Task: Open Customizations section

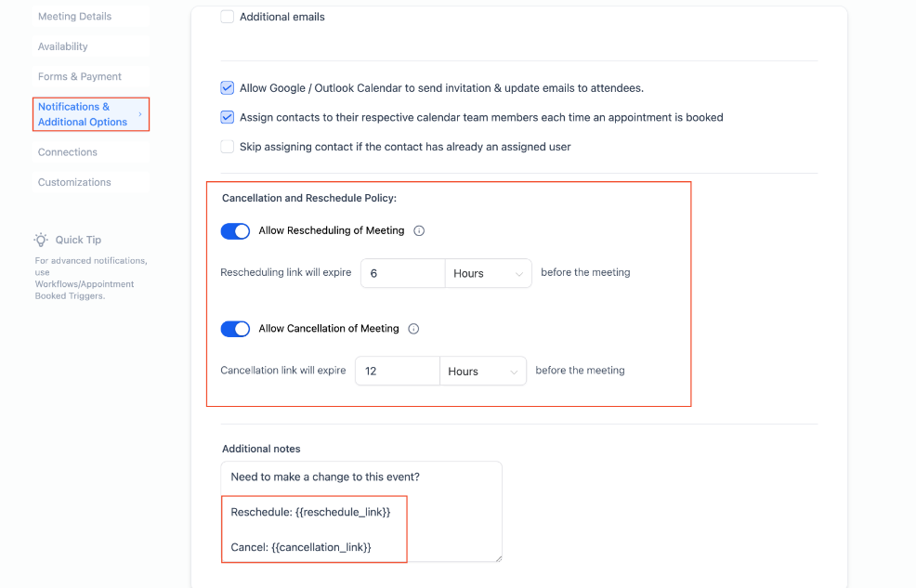Action: click(74, 182)
